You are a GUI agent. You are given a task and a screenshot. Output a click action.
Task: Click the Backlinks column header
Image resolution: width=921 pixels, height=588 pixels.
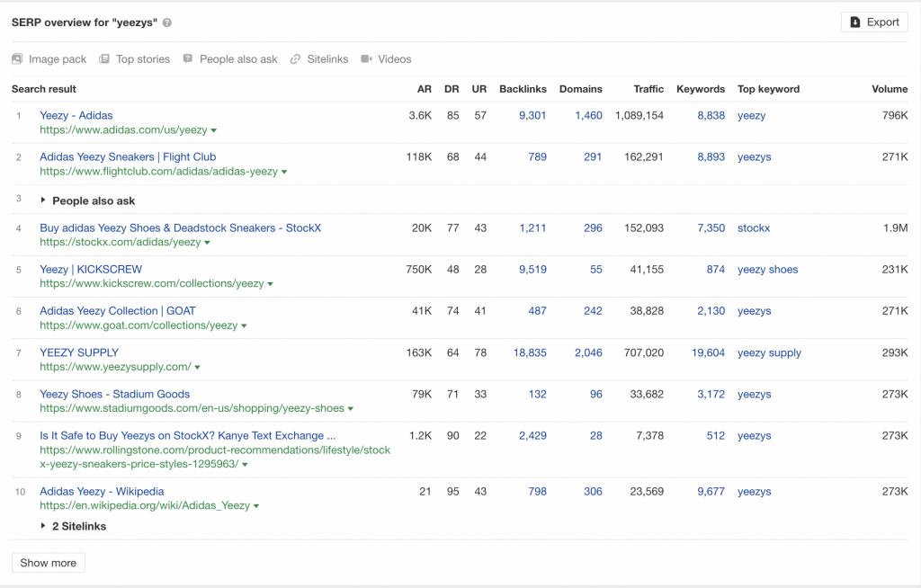pyautogui.click(x=523, y=89)
